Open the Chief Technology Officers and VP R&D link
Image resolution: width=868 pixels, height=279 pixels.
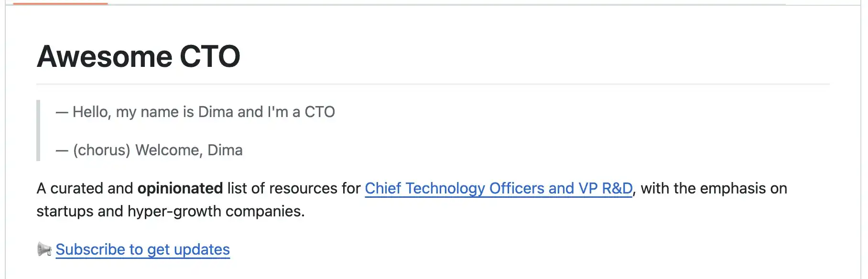(x=499, y=188)
